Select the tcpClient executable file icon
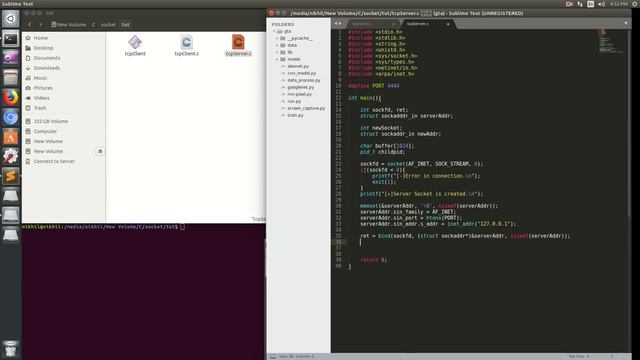The width and height of the screenshot is (640, 360). click(135, 45)
